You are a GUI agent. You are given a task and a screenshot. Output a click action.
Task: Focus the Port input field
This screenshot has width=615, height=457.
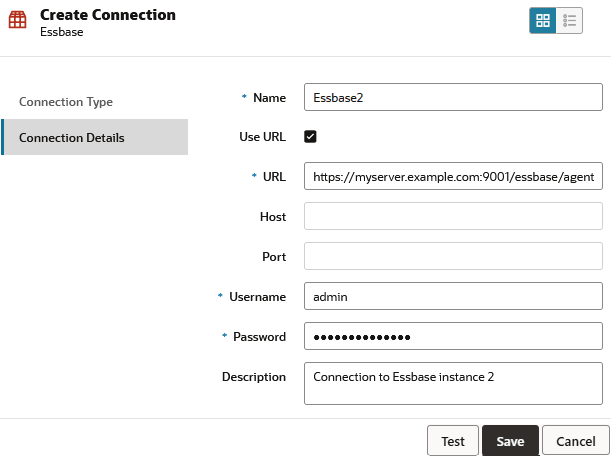[x=453, y=257]
